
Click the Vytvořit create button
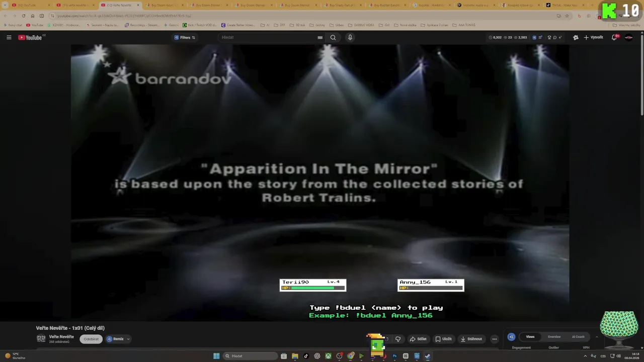(x=594, y=37)
